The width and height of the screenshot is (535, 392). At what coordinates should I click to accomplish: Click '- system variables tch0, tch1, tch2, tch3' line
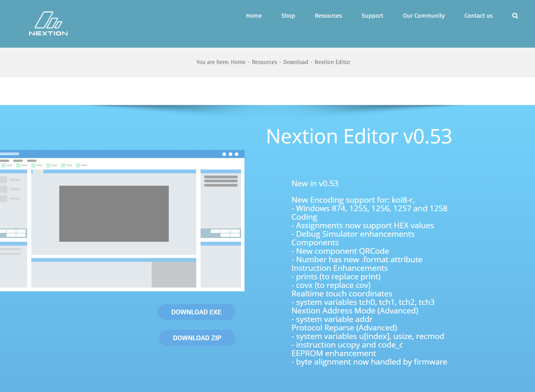click(363, 302)
